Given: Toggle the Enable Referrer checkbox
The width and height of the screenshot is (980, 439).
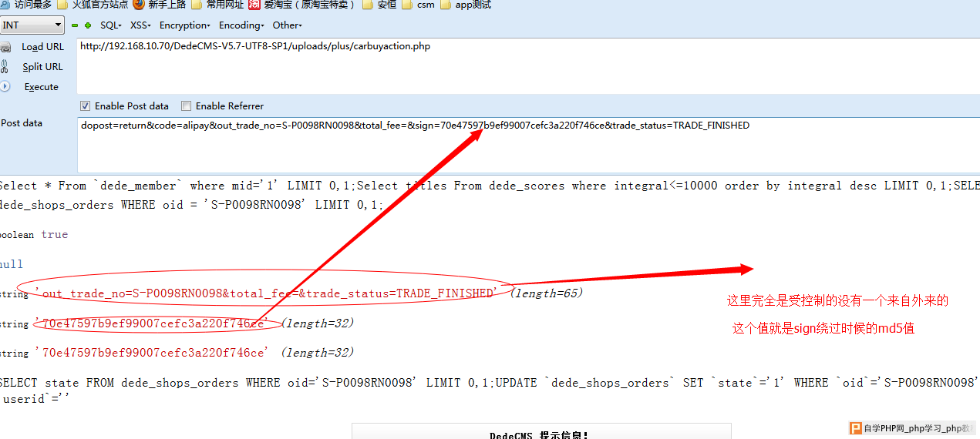Looking at the screenshot, I should click(x=186, y=106).
